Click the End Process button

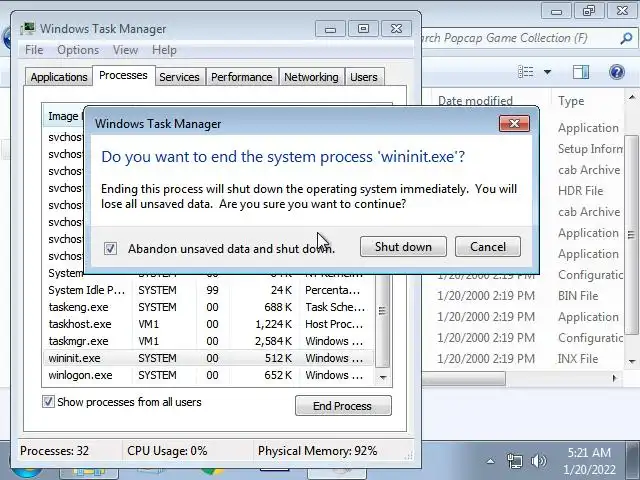(343, 406)
